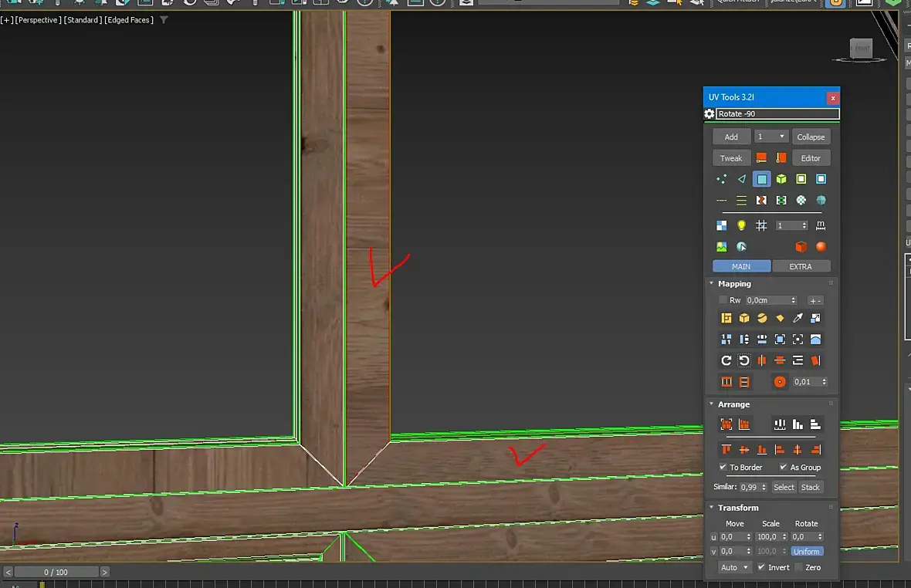Viewport: 911px width, 588px height.
Task: Toggle the Invert checkbox
Action: [761, 568]
